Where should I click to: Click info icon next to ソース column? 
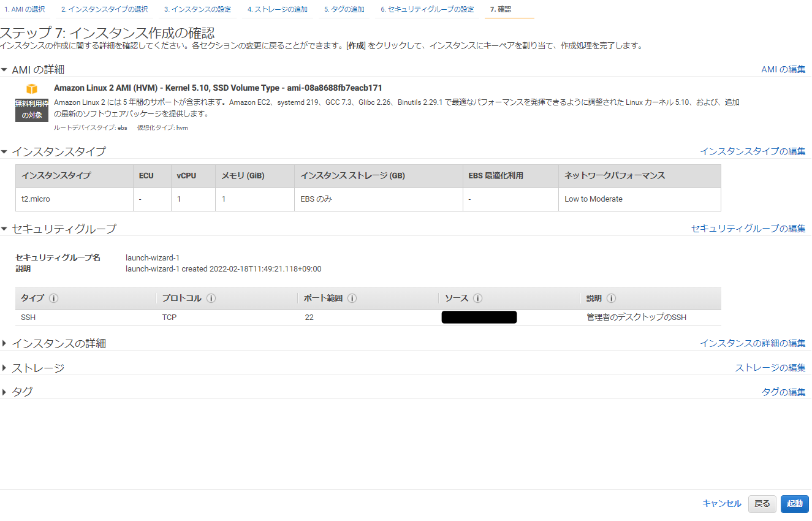pos(478,299)
